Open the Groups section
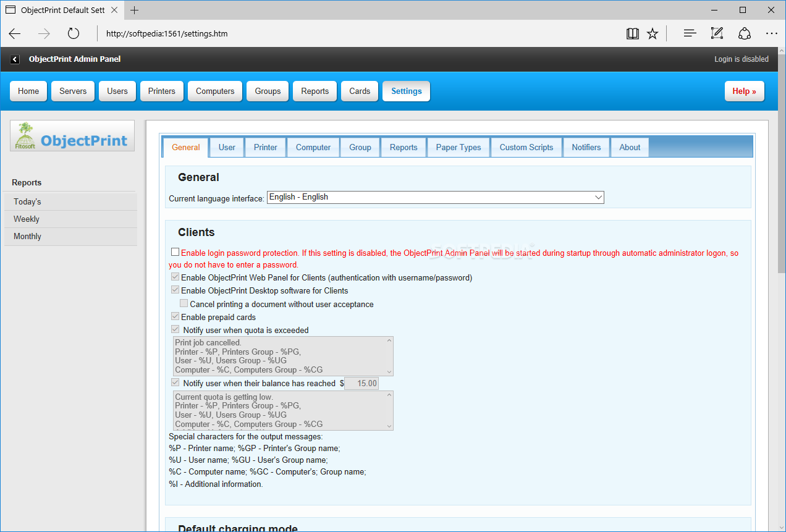786x532 pixels. point(268,91)
